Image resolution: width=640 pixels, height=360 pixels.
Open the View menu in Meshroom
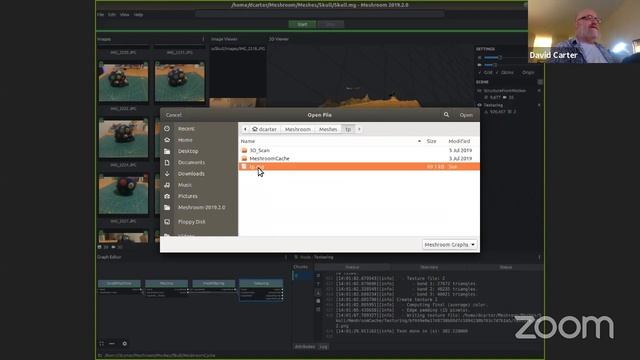124,15
